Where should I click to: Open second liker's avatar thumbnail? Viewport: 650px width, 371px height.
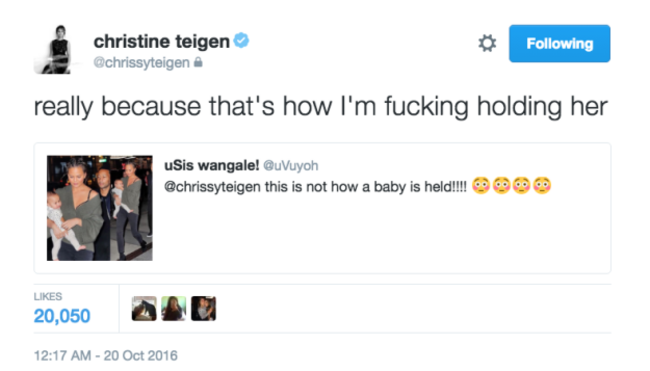pos(173,308)
